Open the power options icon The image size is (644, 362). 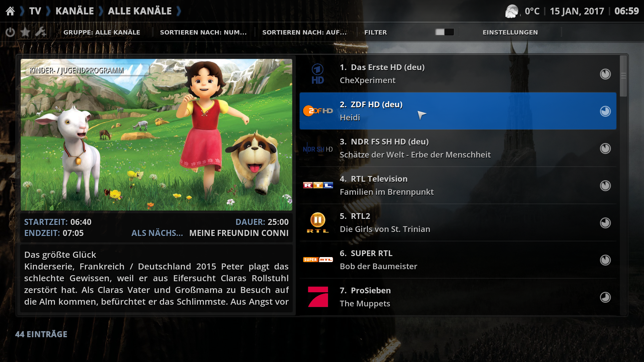[x=10, y=32]
